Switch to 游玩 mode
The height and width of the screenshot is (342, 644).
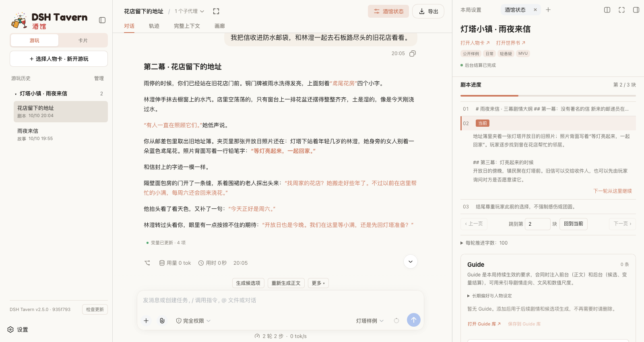(x=35, y=40)
